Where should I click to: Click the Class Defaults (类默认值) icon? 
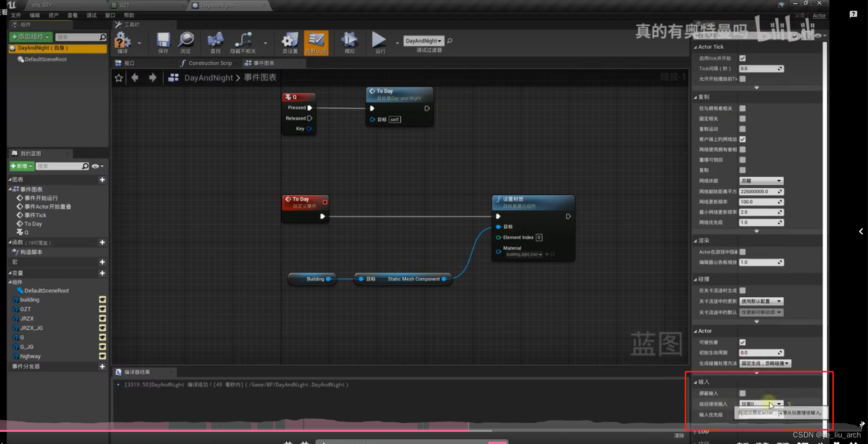(316, 40)
